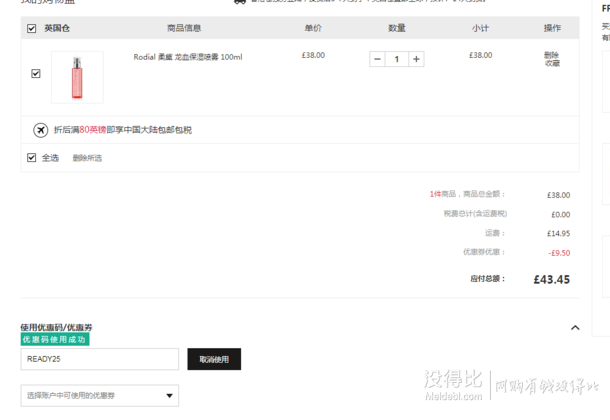Click 删除所选 to remove selected items
The width and height of the screenshot is (610, 420).
tap(88, 158)
